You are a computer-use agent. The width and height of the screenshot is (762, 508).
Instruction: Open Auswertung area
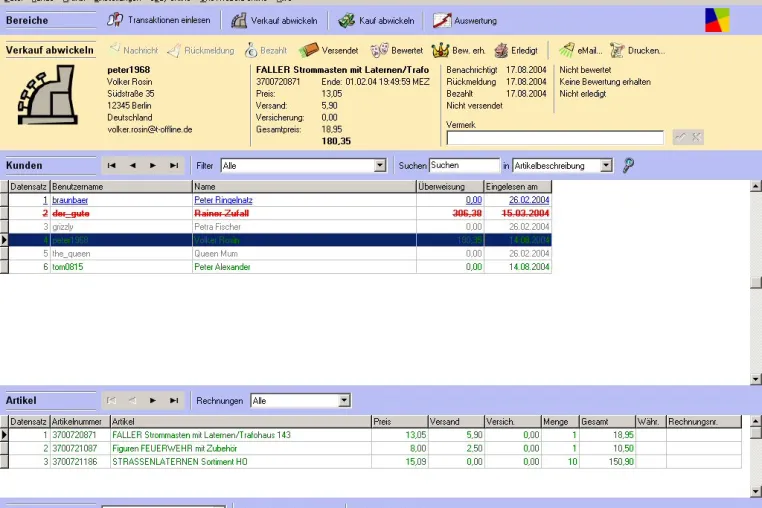465,20
